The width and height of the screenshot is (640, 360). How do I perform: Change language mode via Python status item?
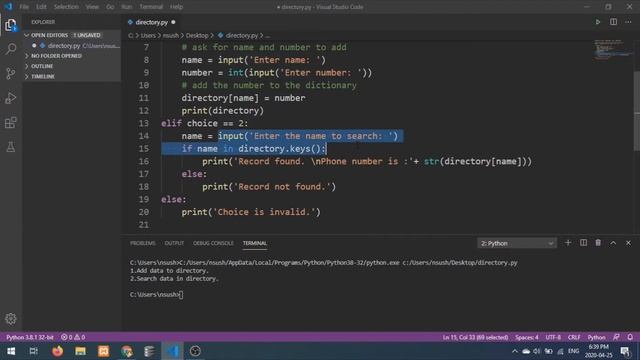[x=596, y=337]
